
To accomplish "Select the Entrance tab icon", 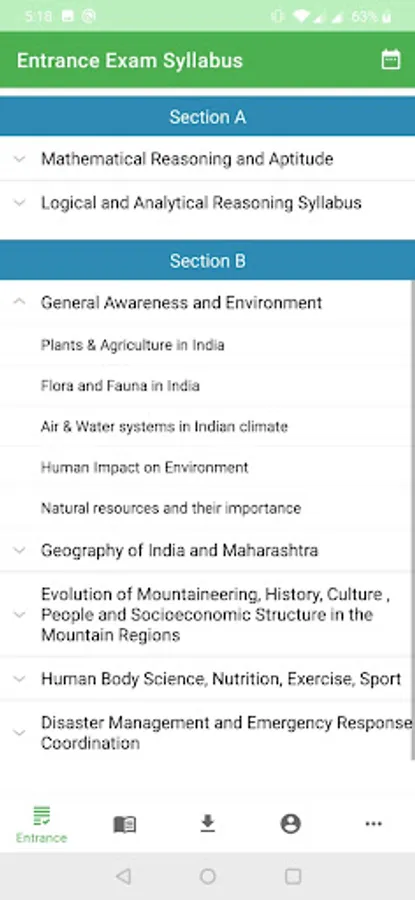I will (x=41, y=816).
